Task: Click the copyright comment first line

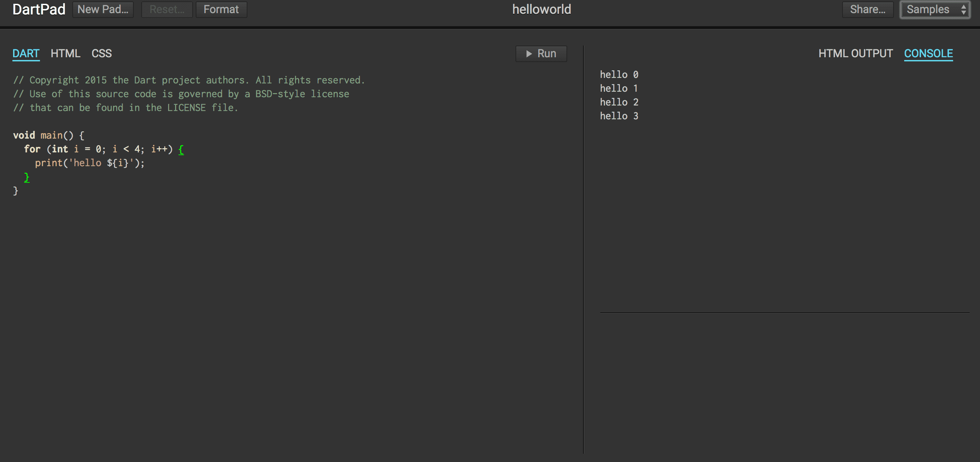Action: (x=189, y=80)
